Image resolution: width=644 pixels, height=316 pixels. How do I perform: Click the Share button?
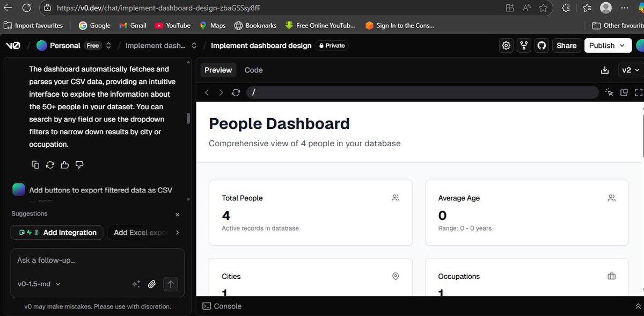(x=566, y=45)
